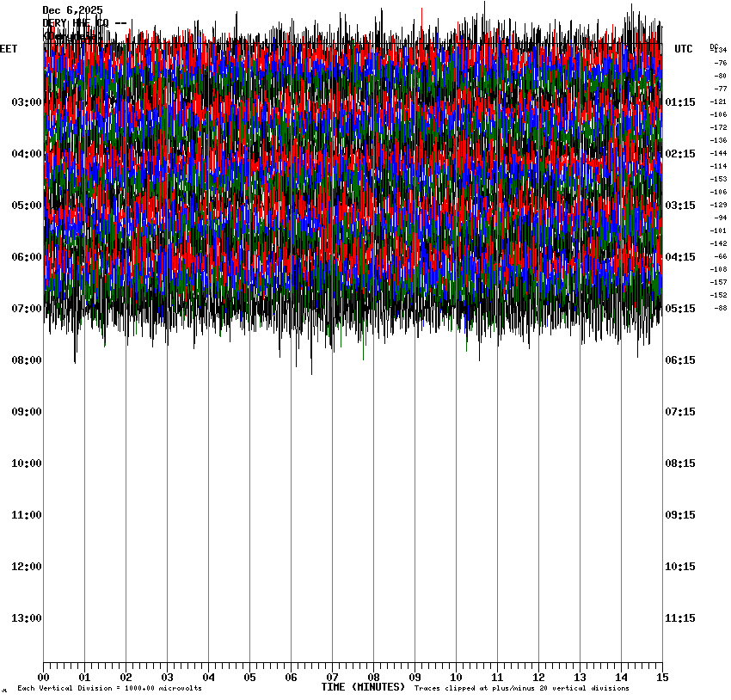Click the TIME (MINUTES) axis title
The height and width of the screenshot is (700, 731).
(x=363, y=687)
